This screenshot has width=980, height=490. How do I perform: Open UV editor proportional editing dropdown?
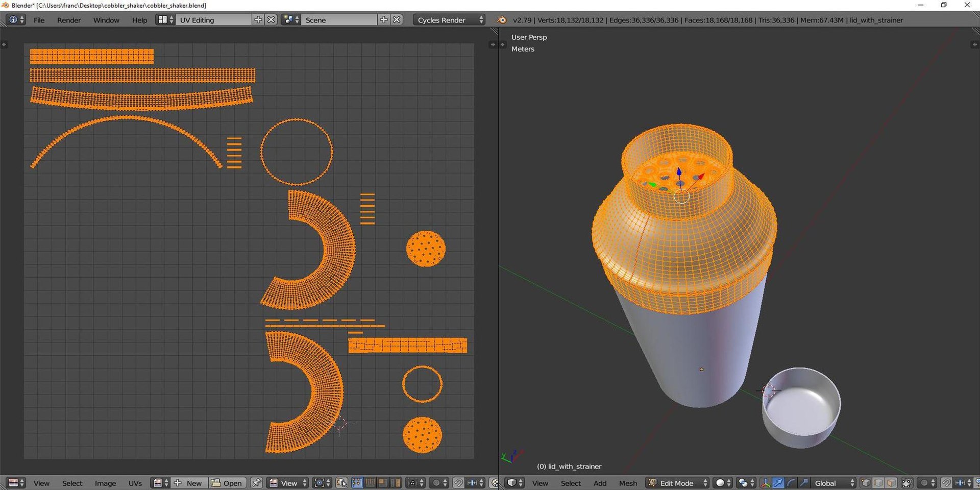click(x=439, y=483)
